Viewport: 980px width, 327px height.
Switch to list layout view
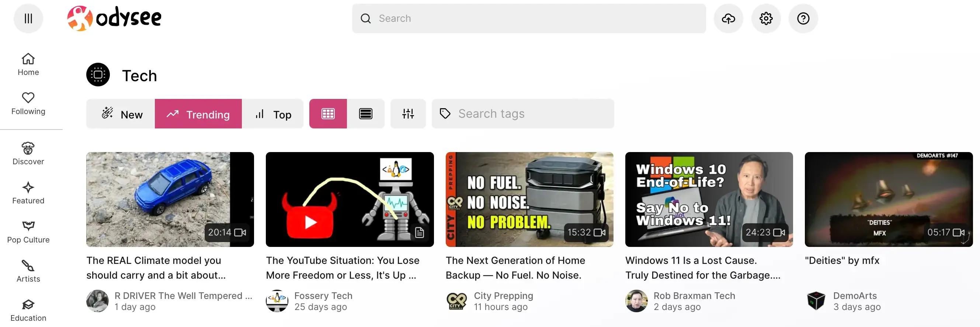coord(366,114)
